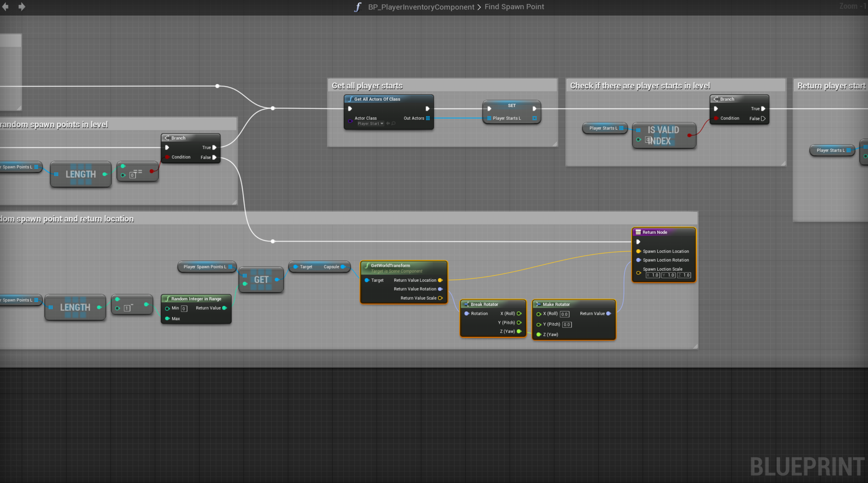
Task: Click the Random Integer in Range node title
Action: (x=196, y=299)
